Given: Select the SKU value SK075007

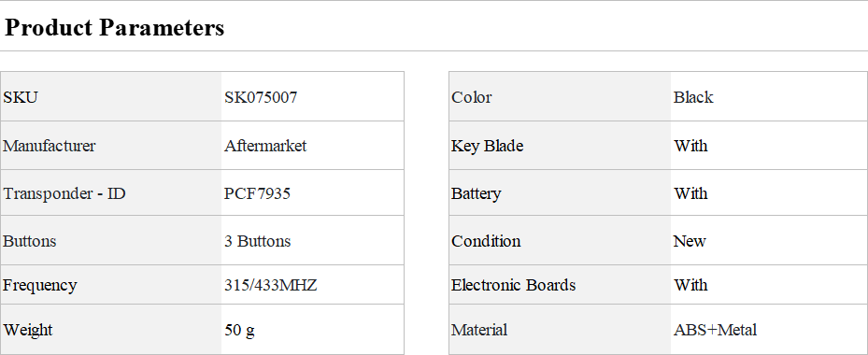Looking at the screenshot, I should pyautogui.click(x=261, y=97).
